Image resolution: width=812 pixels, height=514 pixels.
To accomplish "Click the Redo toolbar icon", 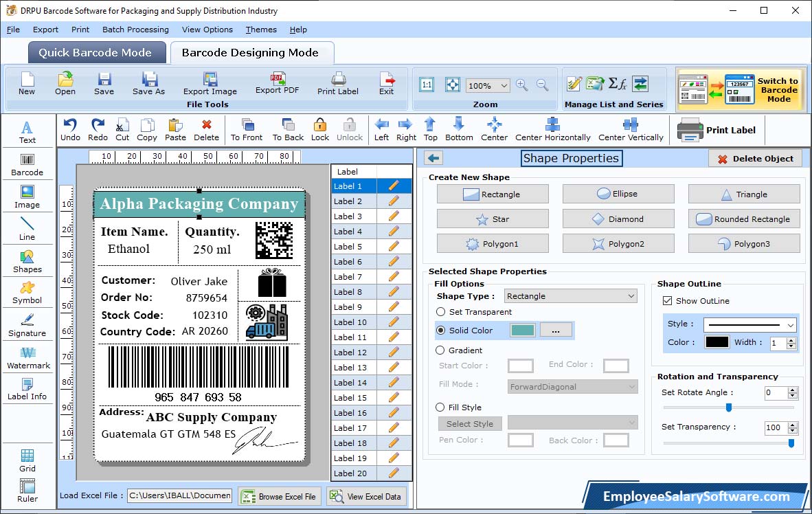I will point(98,130).
